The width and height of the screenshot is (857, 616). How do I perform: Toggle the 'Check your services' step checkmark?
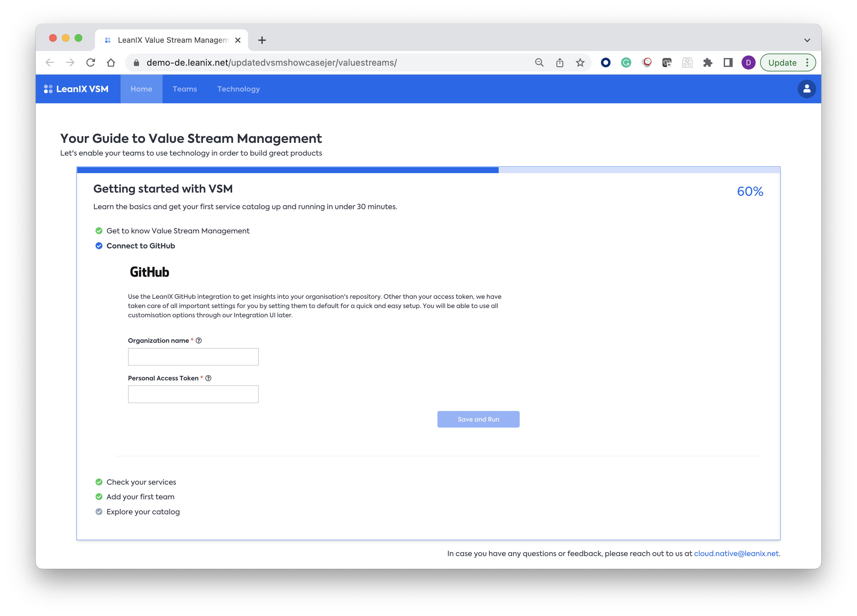tap(99, 482)
